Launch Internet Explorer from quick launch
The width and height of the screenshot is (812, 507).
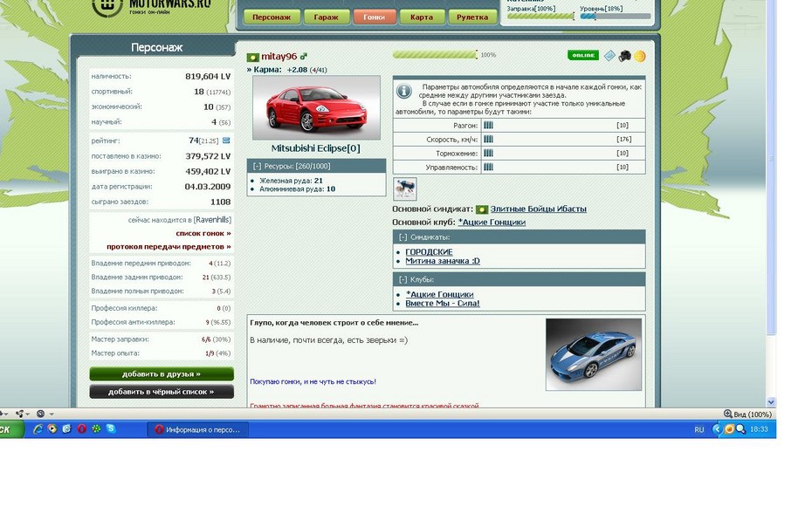click(x=38, y=428)
